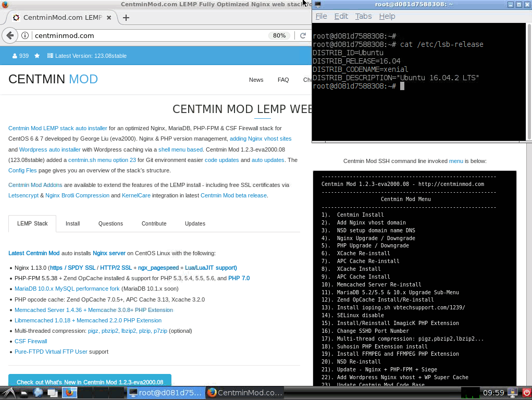The height and width of the screenshot is (400, 532).
Task: Open the terminal Help menu
Action: point(387,16)
